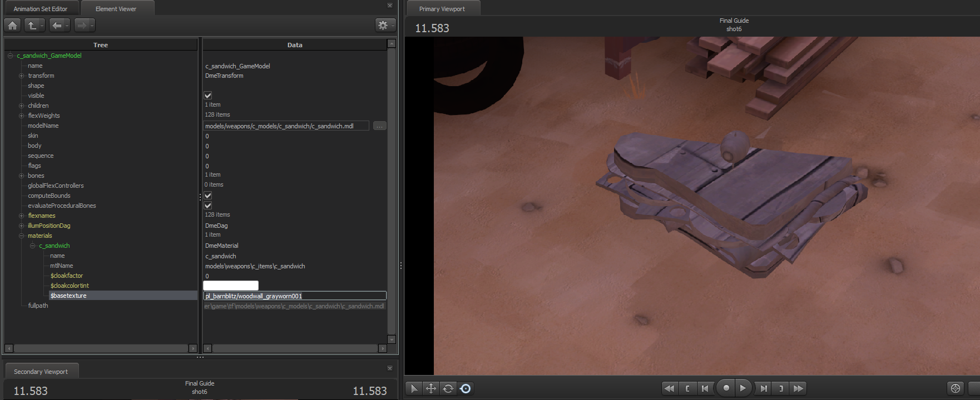Toggle the computeBounds checkbox
The height and width of the screenshot is (400, 980).
[208, 196]
